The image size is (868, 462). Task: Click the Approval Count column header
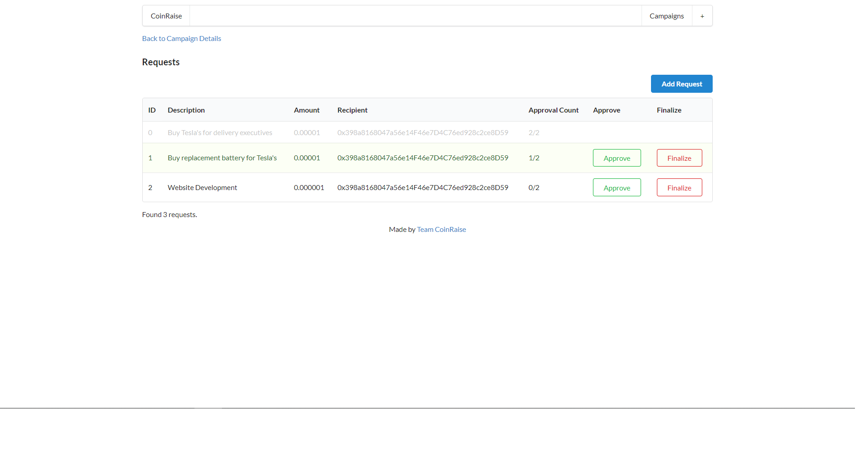click(553, 110)
